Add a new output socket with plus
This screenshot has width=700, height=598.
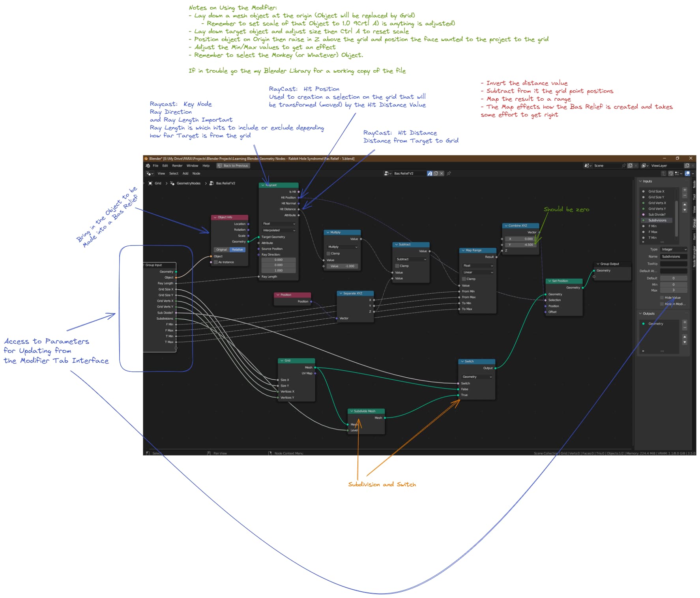[x=685, y=322]
